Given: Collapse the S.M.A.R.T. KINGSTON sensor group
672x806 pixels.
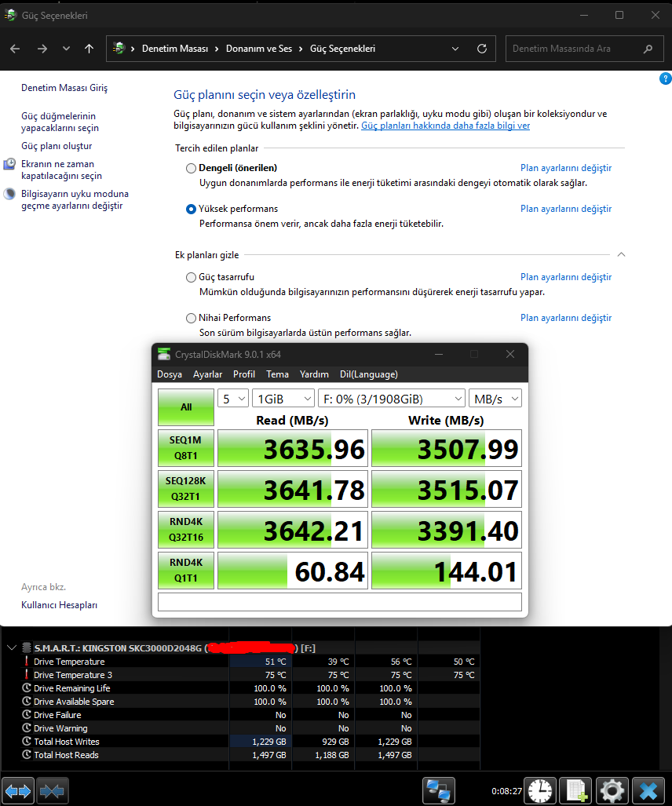Looking at the screenshot, I should tap(11, 647).
